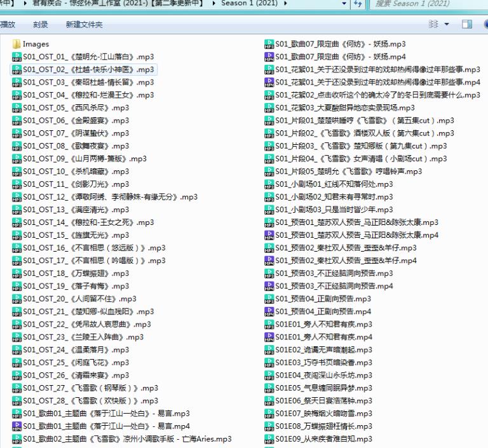The image size is (488, 448).
Task: Select file S01_OST_27_《飞雪歌（钢琴版）》.mp3
Action: click(x=86, y=388)
